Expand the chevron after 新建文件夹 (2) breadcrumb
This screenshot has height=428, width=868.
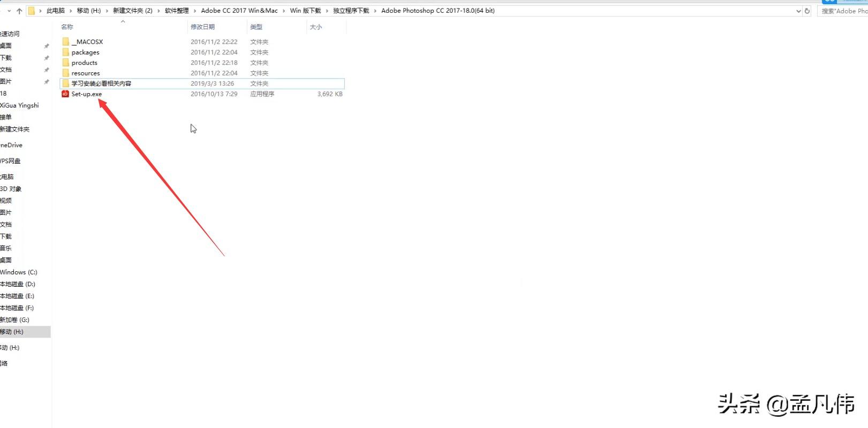point(158,11)
